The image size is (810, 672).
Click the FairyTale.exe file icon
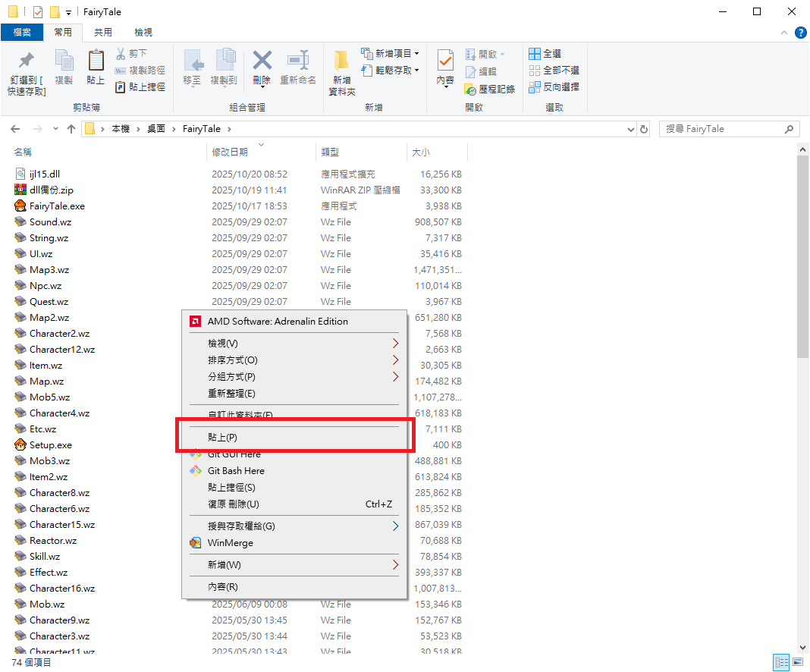[20, 206]
